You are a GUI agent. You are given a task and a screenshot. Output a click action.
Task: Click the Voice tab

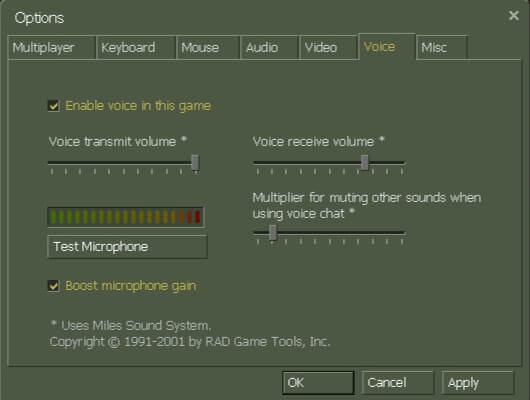[387, 47]
